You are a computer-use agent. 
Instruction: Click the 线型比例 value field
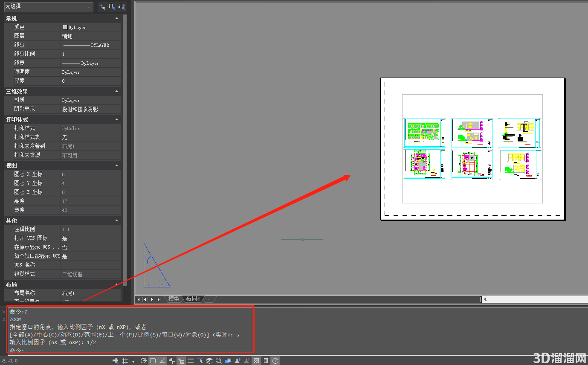[x=91, y=54]
